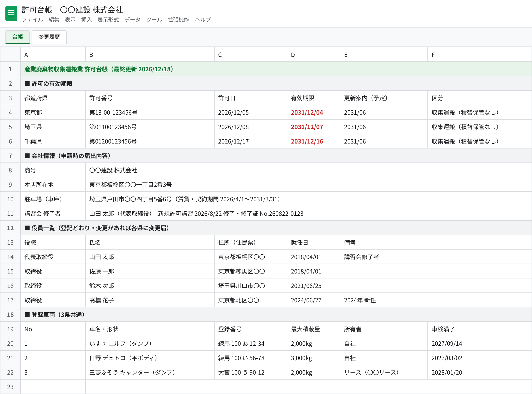Open the ヘルプ menu
The width and height of the screenshot is (532, 394).
[203, 20]
